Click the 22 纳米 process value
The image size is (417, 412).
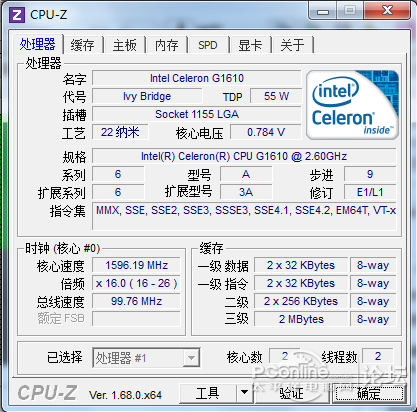tap(120, 132)
